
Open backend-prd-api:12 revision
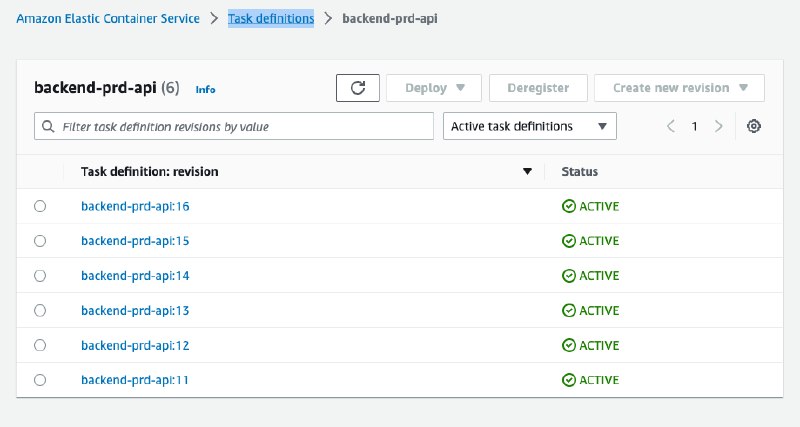pos(135,345)
